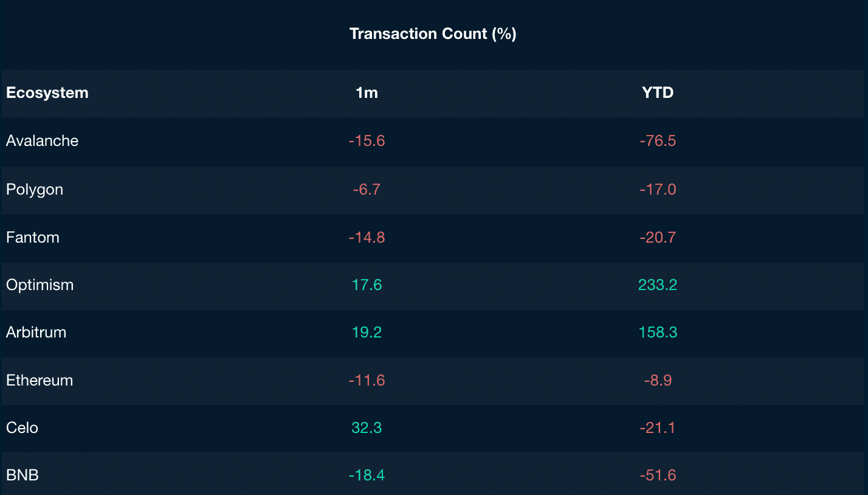Click Celo's 1m value 32.3
The image size is (868, 495).
[x=367, y=427]
